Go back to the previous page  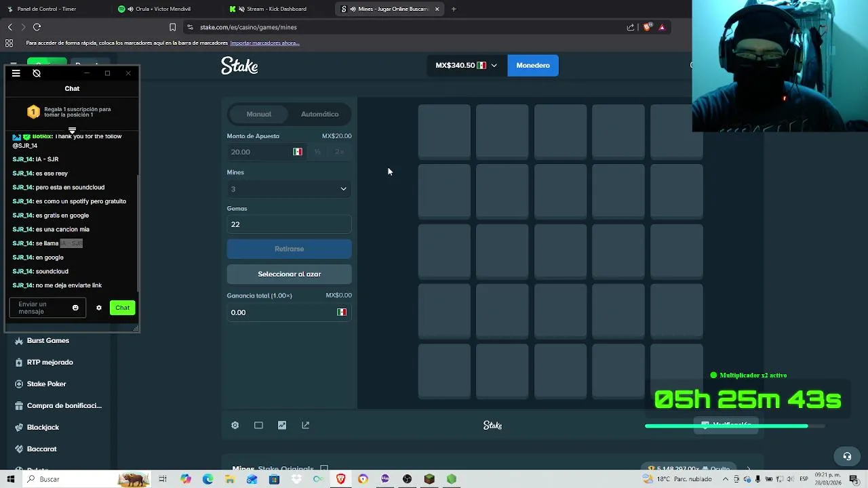click(x=9, y=27)
